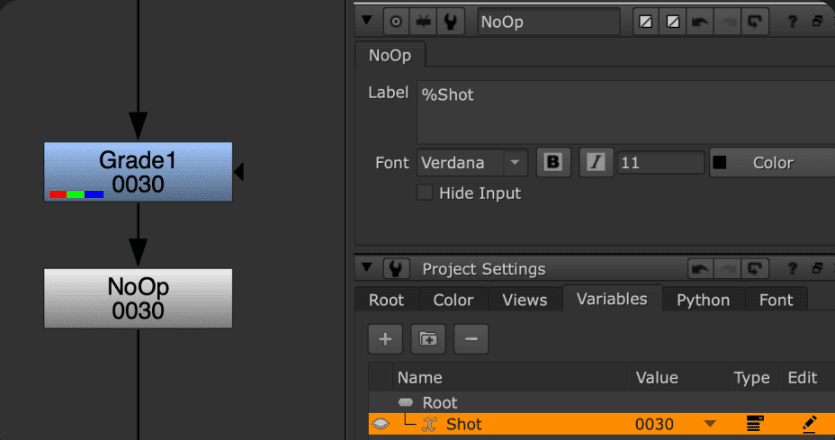Click the Project Settings revert icon
The width and height of the screenshot is (835, 440).
coord(755,269)
